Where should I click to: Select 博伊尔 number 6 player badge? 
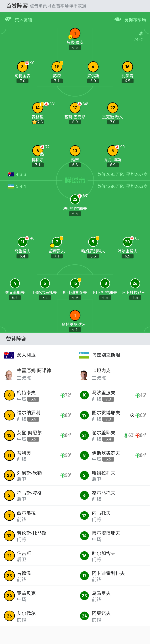pos(38,150)
